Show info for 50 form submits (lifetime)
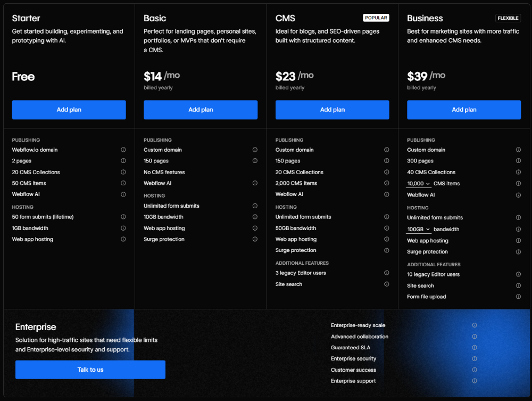 pyautogui.click(x=123, y=217)
